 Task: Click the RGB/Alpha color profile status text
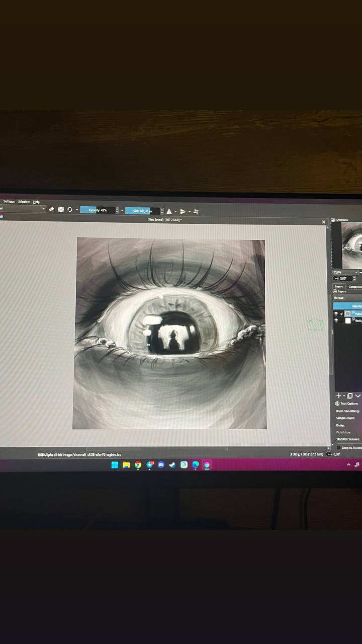(79, 454)
